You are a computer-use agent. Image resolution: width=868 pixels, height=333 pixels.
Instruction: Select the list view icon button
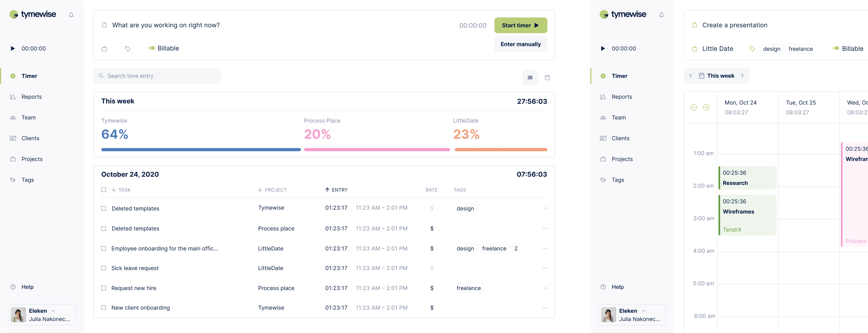click(x=530, y=77)
